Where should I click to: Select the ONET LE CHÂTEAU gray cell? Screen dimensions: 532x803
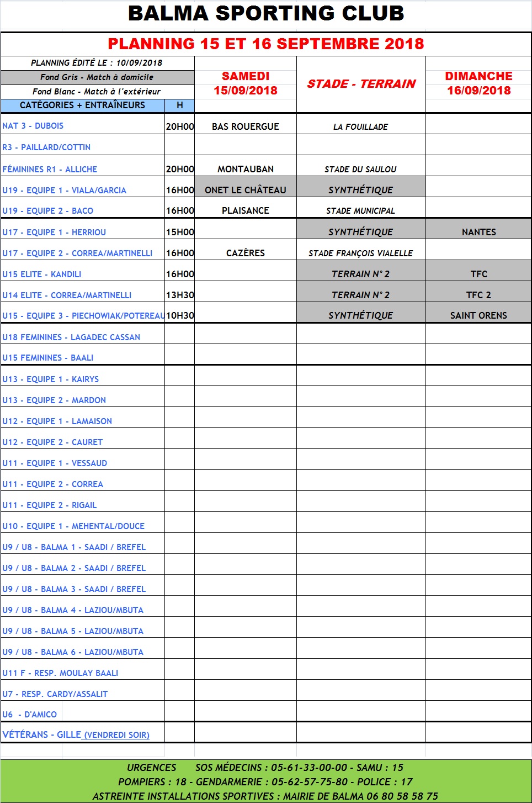pos(246,190)
